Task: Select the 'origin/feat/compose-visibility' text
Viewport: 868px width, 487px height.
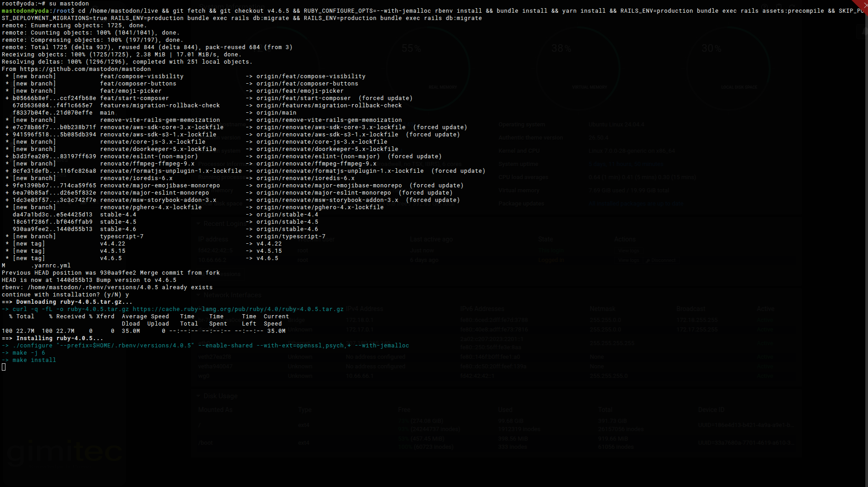Action: 311,76
